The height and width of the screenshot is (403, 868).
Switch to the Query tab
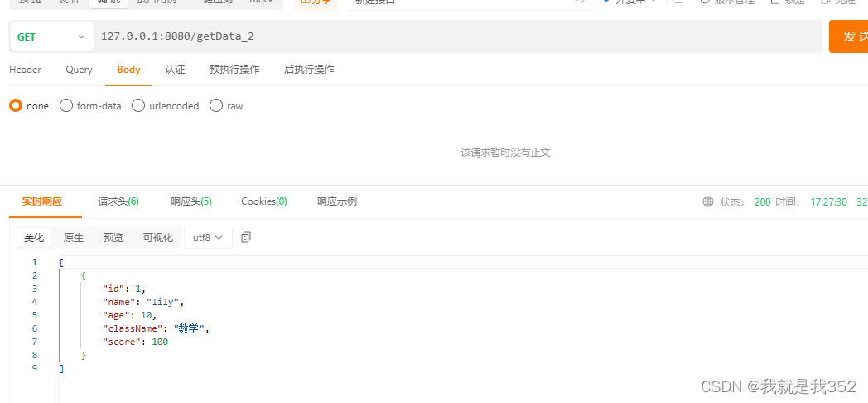80,70
